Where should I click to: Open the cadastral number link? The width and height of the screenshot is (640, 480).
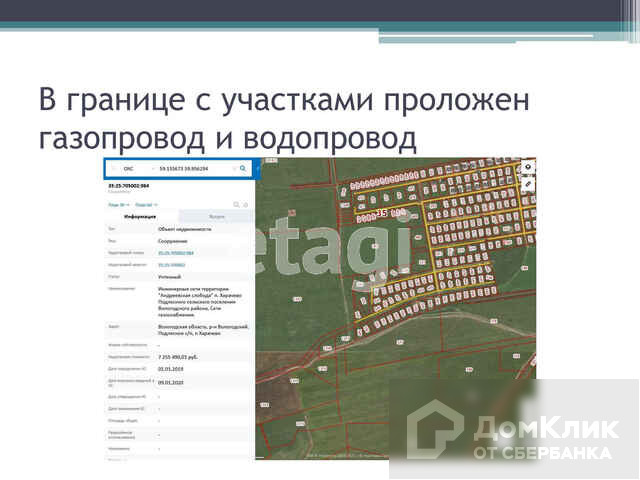click(176, 253)
